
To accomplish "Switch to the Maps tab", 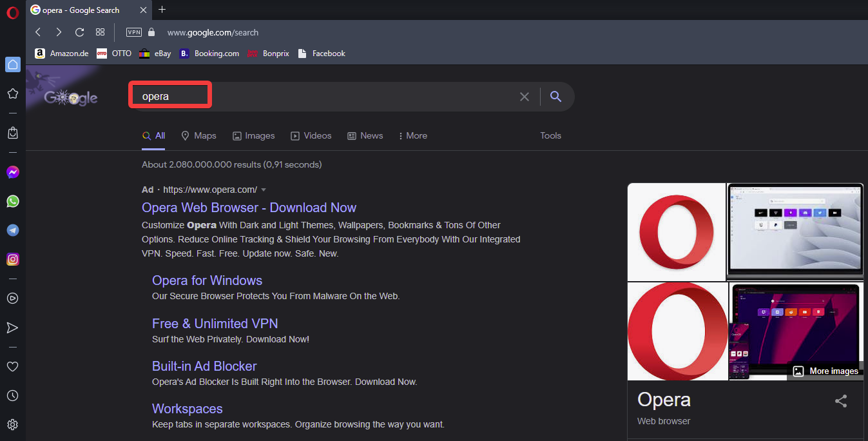I will click(x=198, y=135).
